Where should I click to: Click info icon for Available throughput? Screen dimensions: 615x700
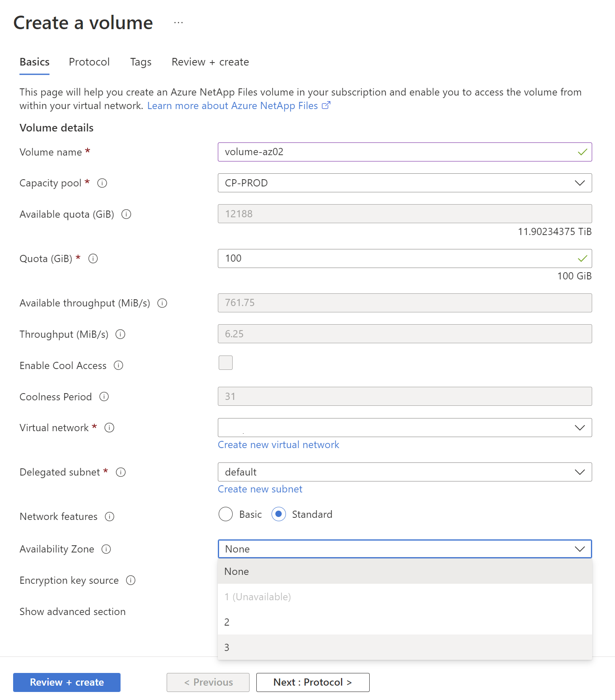coord(162,303)
